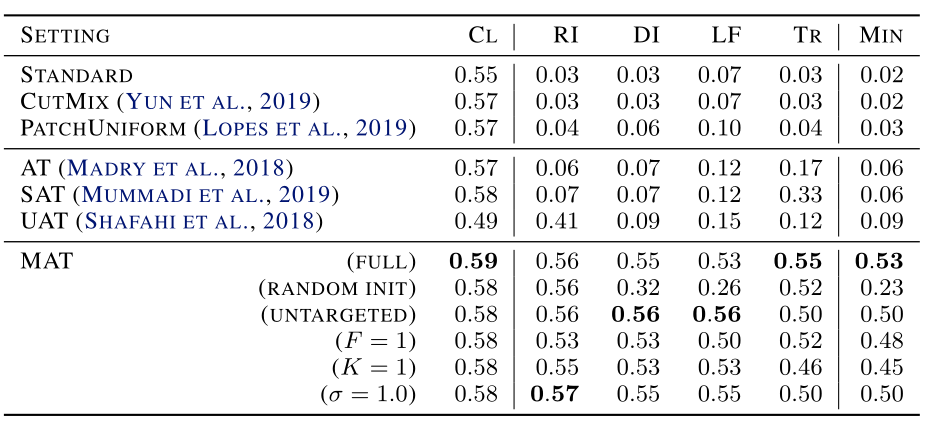This screenshot has height=430, width=925.
Task: Select the bold 0.59 value in MAT full row
Action: tap(474, 263)
